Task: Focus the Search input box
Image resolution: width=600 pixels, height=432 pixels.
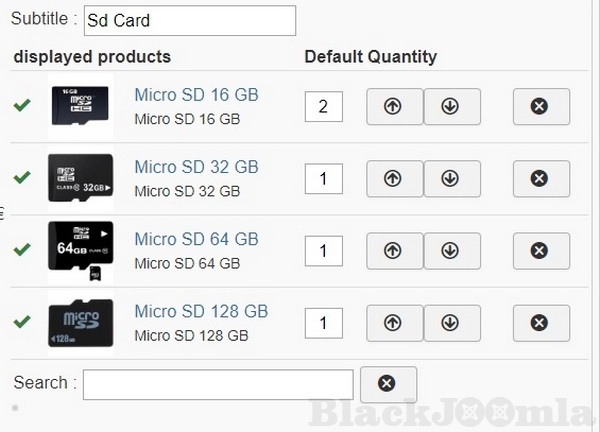Action: click(x=218, y=384)
